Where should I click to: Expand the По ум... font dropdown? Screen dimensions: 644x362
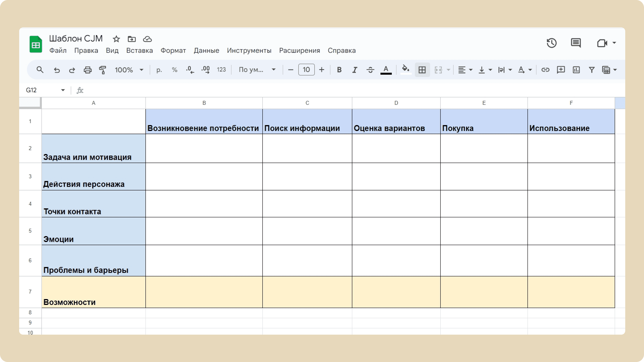[x=257, y=70]
